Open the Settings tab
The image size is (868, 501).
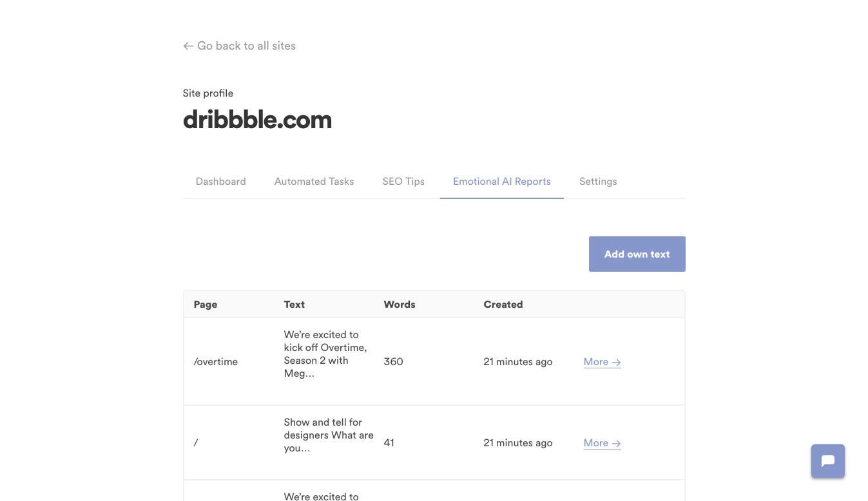(598, 182)
